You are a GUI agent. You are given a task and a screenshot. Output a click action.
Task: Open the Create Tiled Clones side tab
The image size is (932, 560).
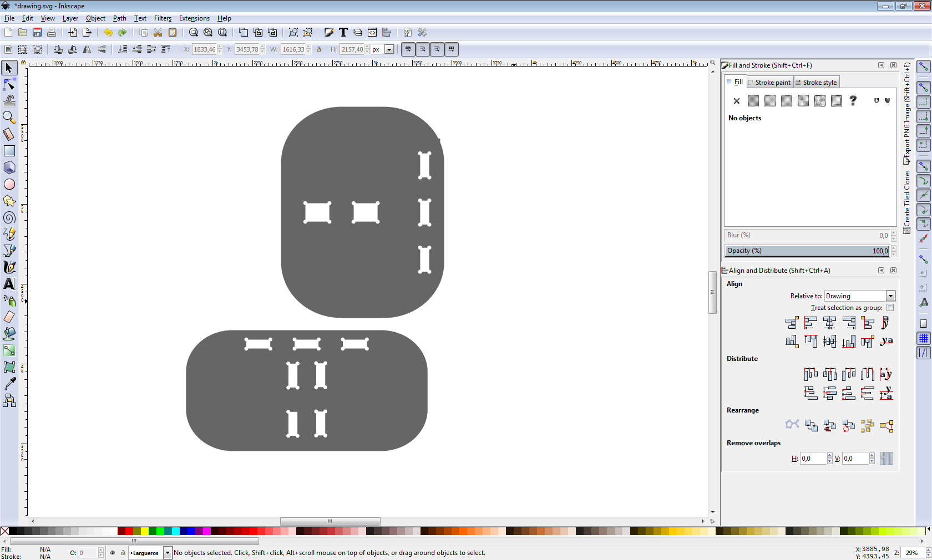click(x=907, y=201)
